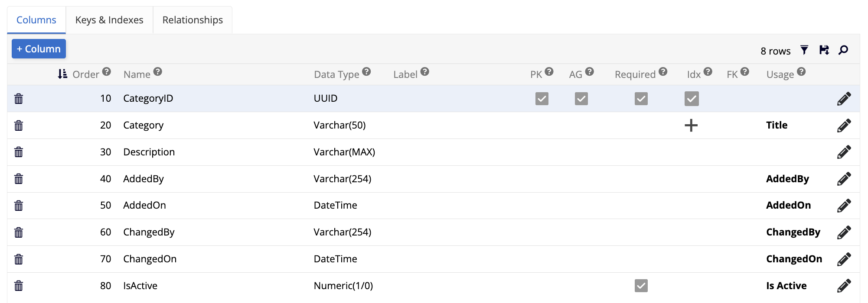The width and height of the screenshot is (868, 303).
Task: Open search with the magnifier icon
Action: (x=843, y=50)
